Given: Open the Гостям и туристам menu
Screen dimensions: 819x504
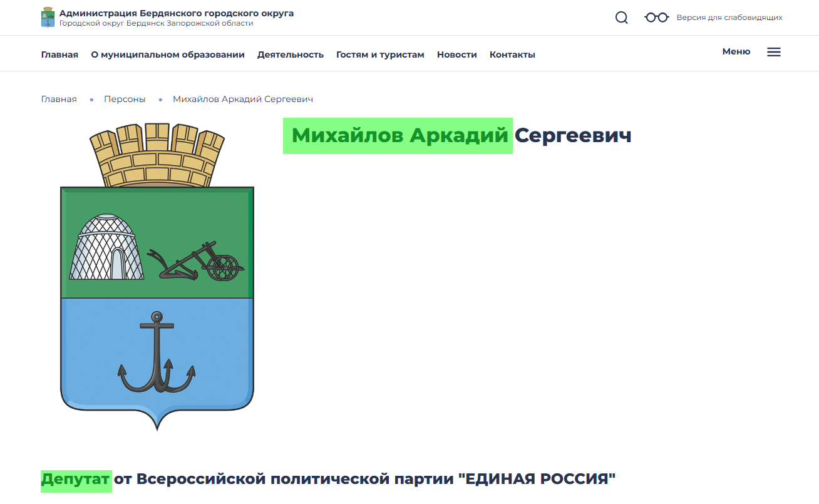Looking at the screenshot, I should click(x=380, y=54).
